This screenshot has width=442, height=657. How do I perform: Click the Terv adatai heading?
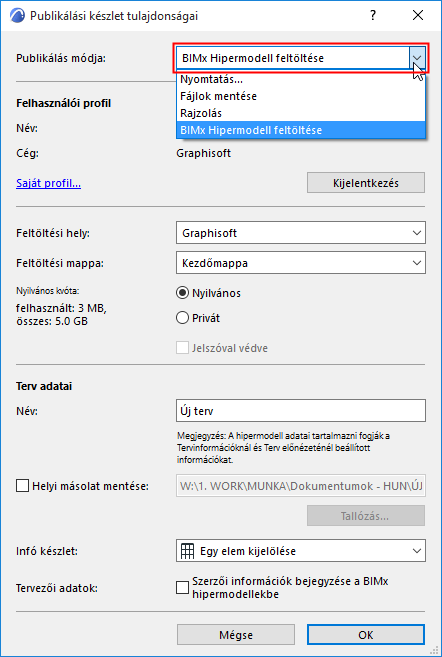click(x=44, y=386)
